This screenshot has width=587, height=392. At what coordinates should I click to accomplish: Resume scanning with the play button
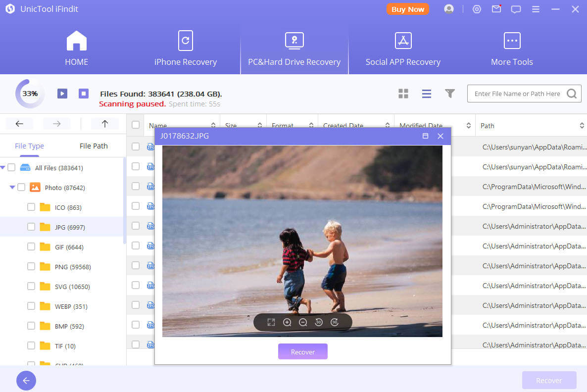[62, 94]
